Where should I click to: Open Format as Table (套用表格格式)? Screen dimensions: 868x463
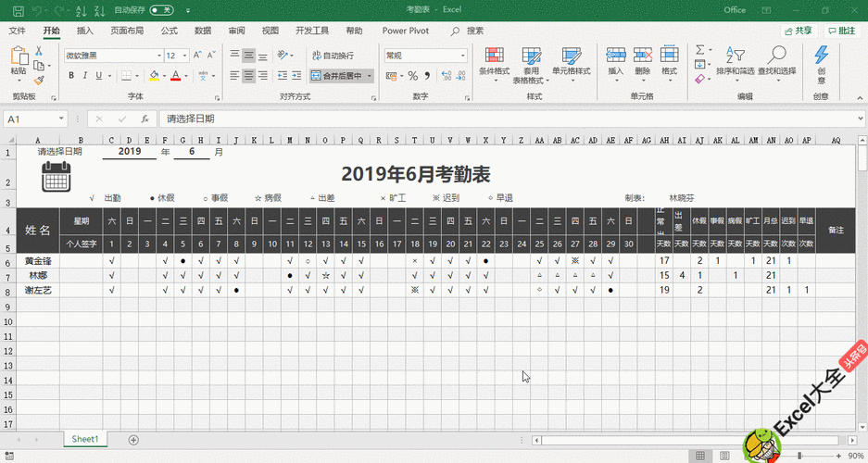(x=531, y=65)
